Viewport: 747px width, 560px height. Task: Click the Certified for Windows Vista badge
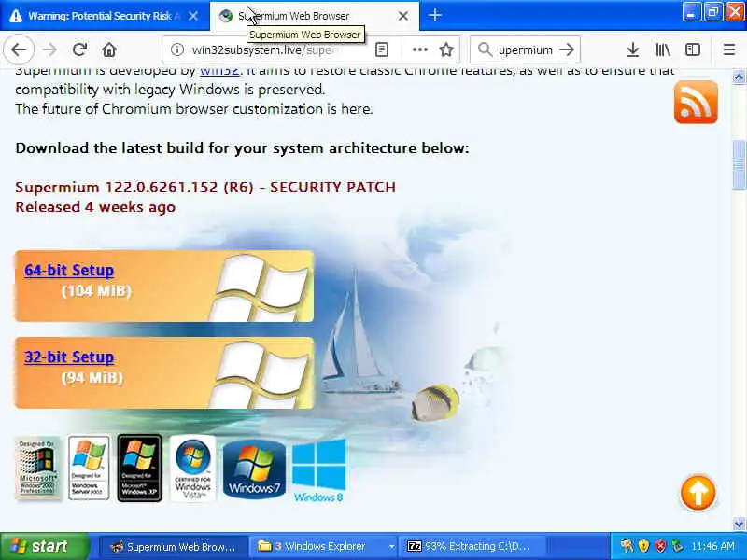[192, 468]
